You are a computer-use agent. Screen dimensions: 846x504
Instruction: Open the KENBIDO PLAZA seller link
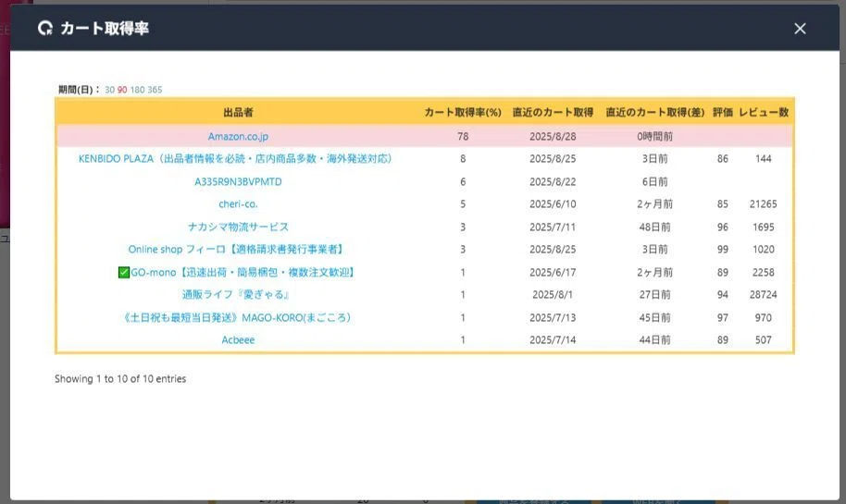[235, 158]
